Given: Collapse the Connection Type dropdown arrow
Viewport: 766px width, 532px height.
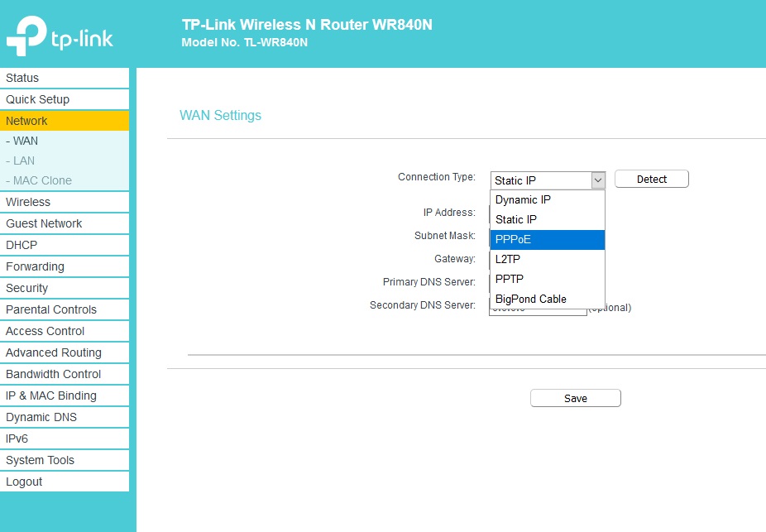Looking at the screenshot, I should (598, 180).
